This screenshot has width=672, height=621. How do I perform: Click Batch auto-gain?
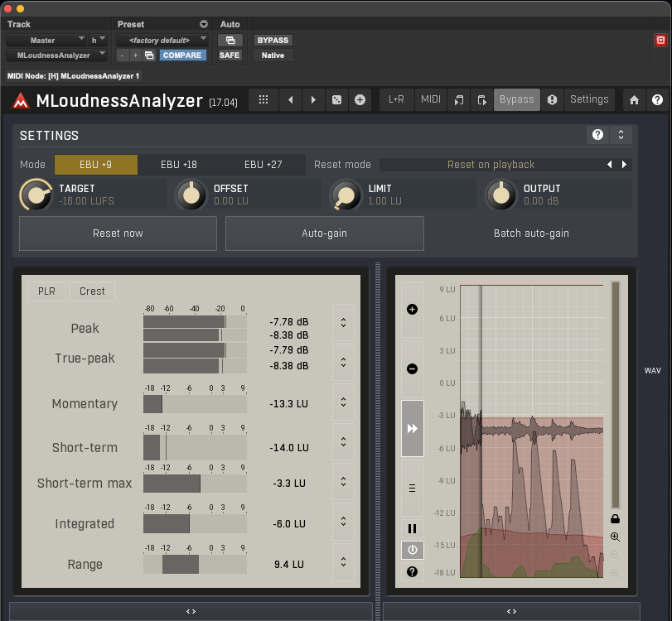(x=531, y=233)
